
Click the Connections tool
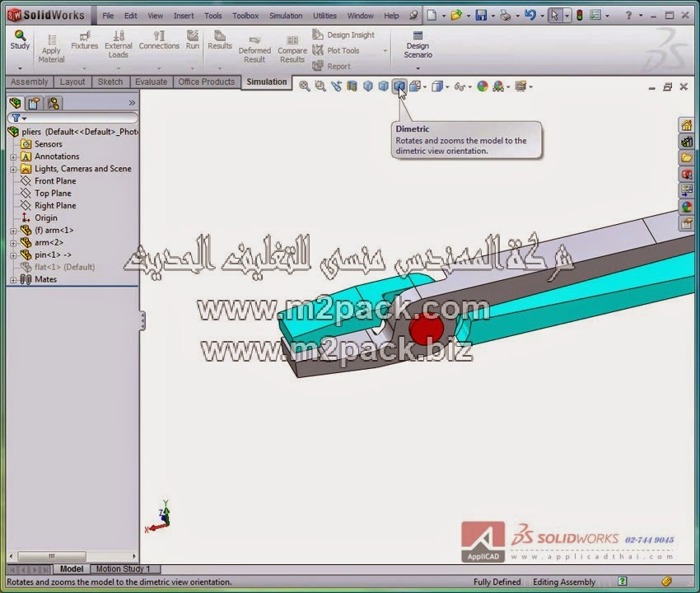coord(159,40)
